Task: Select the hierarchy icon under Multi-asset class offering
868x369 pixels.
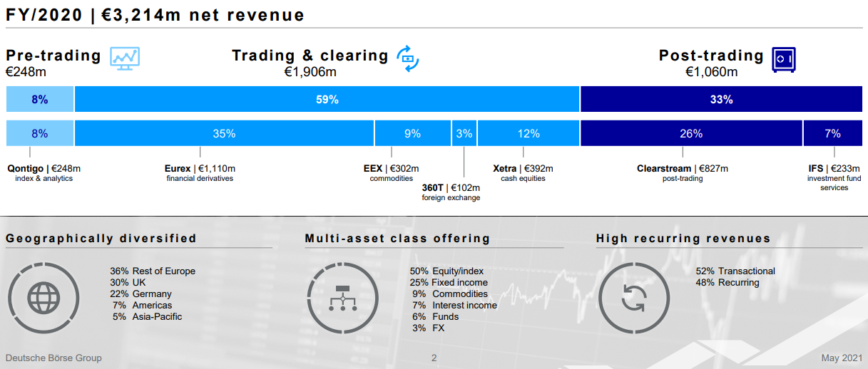Action: (x=342, y=298)
